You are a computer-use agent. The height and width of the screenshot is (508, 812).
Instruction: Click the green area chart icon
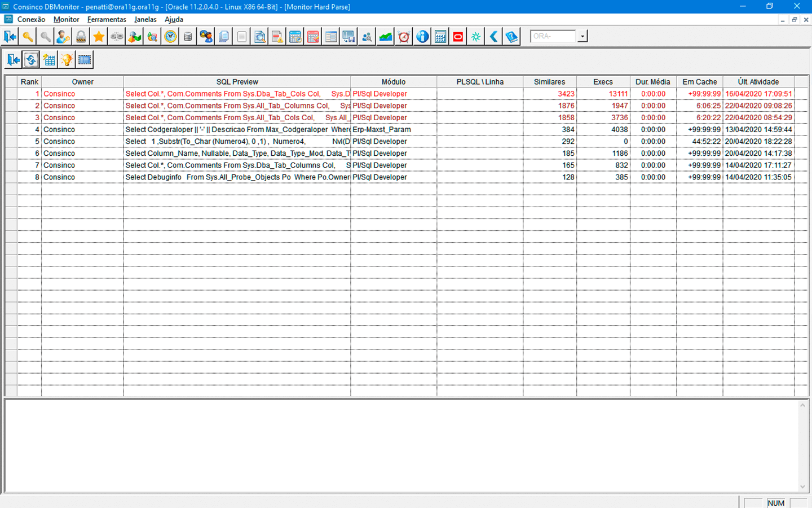pos(386,37)
